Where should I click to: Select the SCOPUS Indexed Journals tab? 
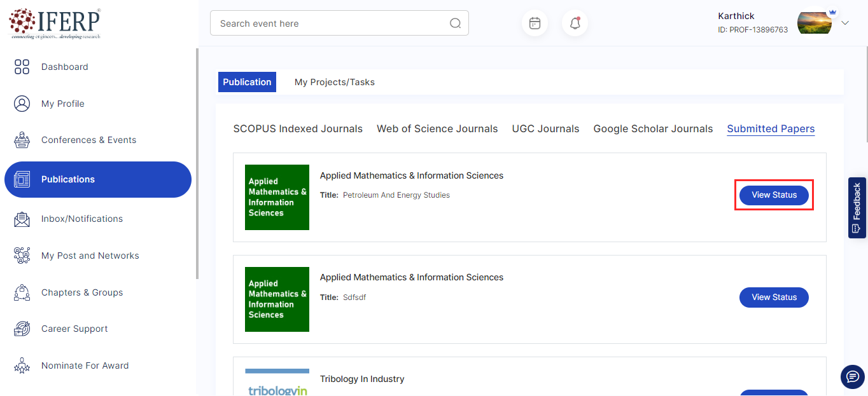pyautogui.click(x=298, y=129)
